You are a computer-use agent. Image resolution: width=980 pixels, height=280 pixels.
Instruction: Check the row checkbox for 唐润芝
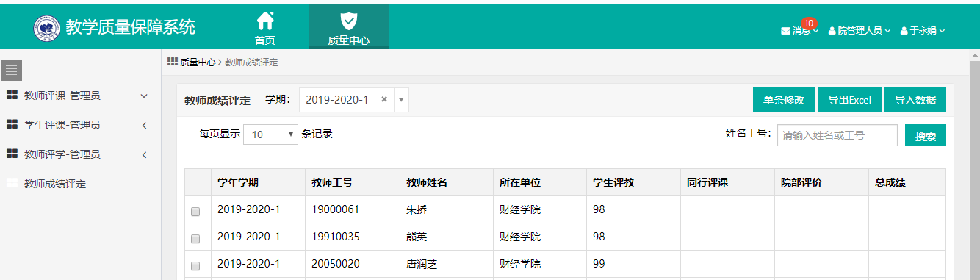(x=195, y=266)
